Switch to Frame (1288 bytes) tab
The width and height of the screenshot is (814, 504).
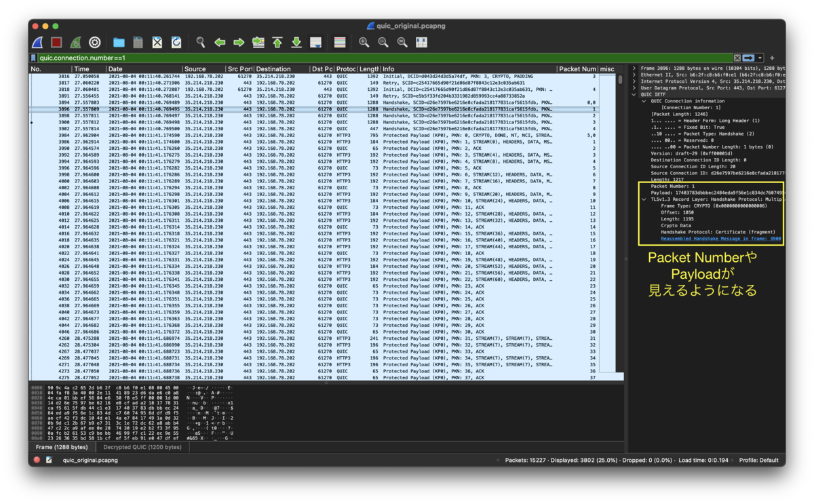tap(62, 447)
